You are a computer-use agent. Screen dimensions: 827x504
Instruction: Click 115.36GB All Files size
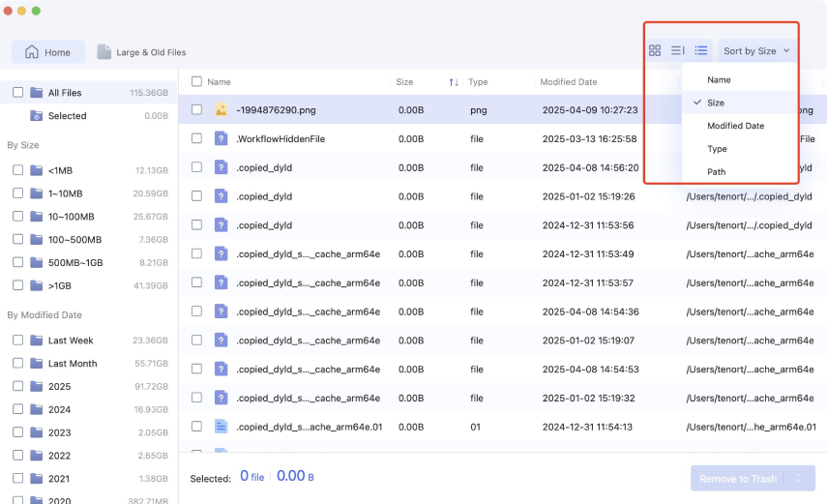(149, 92)
